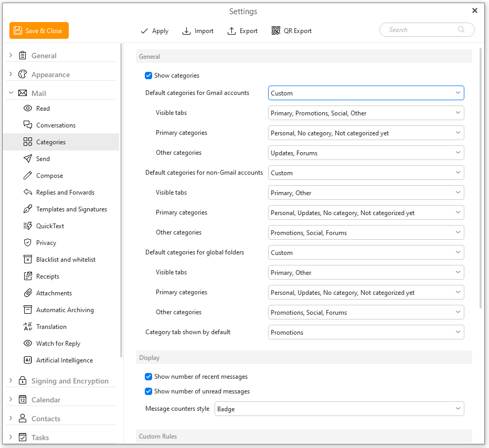Click the Send paper plane icon

tap(28, 158)
